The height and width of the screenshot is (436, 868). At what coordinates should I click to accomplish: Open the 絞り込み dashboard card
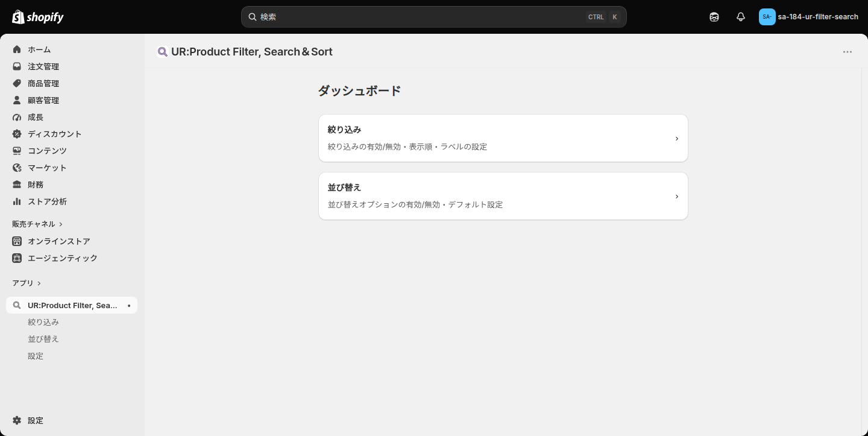point(503,138)
